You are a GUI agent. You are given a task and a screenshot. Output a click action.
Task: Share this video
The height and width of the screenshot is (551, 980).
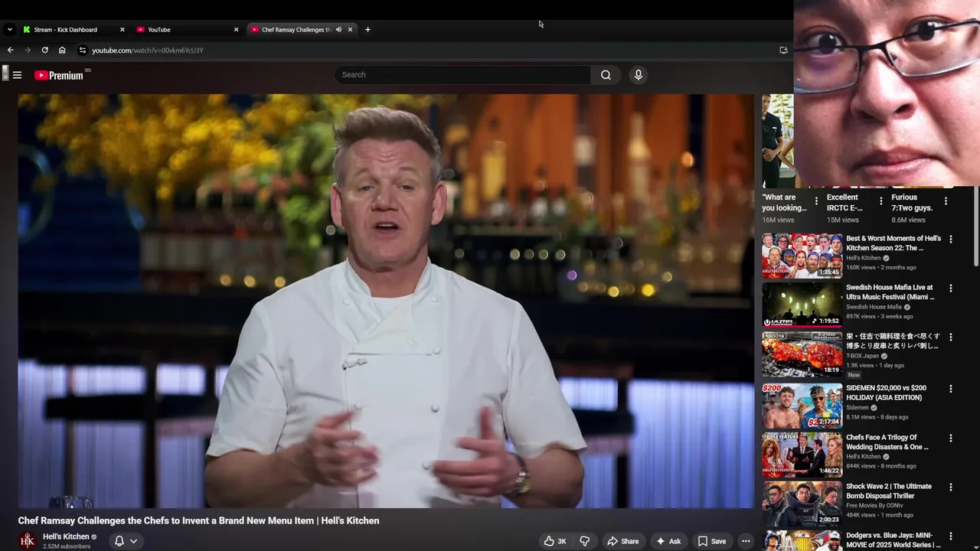coord(622,541)
